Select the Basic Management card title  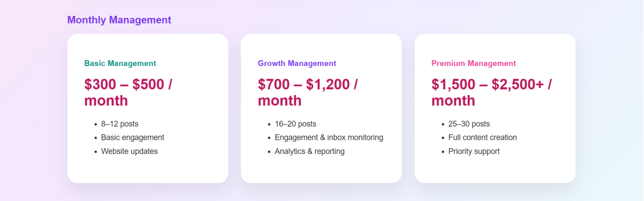(120, 63)
